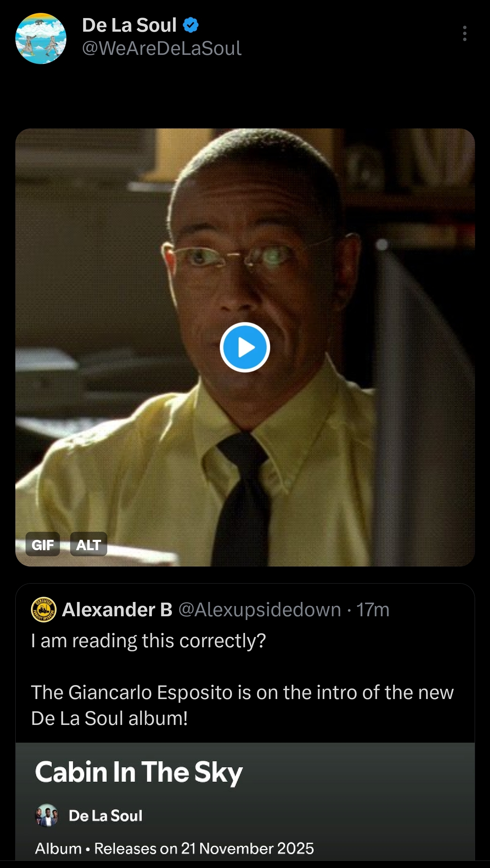Open Alexander B's round profile badge avatar

[x=44, y=609]
